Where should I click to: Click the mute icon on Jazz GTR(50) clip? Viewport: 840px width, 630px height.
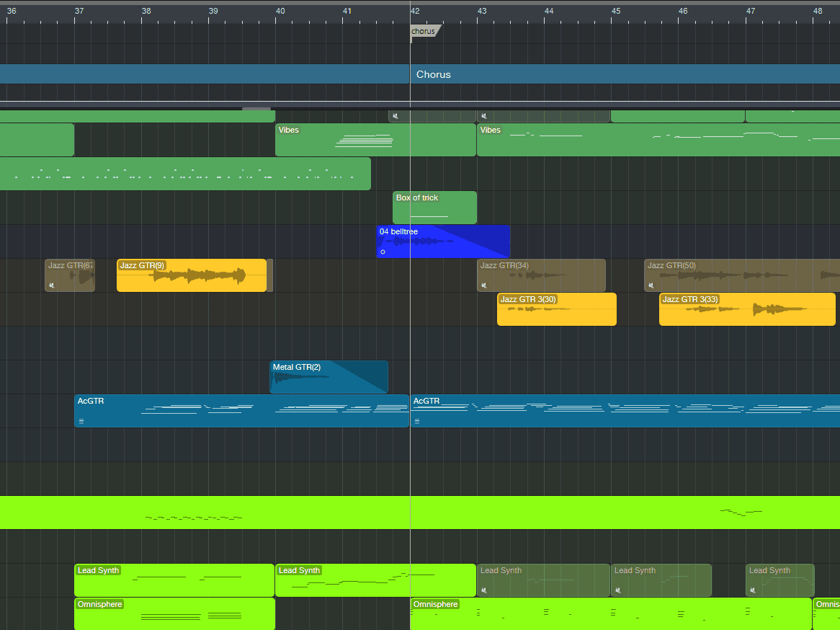point(651,285)
